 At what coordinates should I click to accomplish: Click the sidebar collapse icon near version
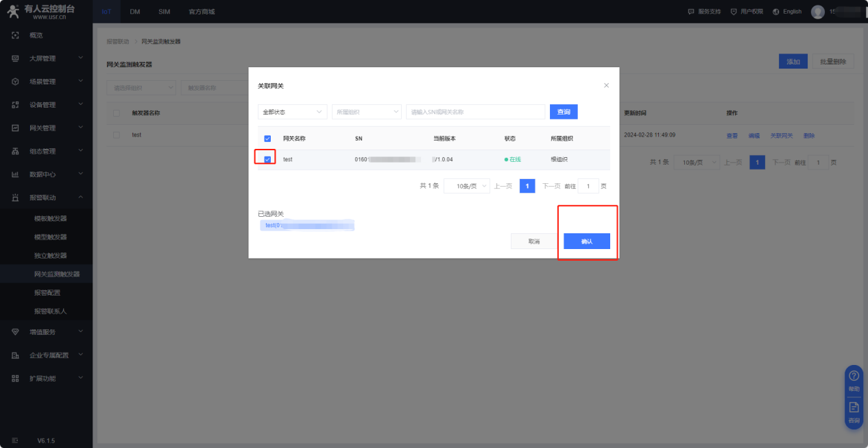pyautogui.click(x=15, y=440)
